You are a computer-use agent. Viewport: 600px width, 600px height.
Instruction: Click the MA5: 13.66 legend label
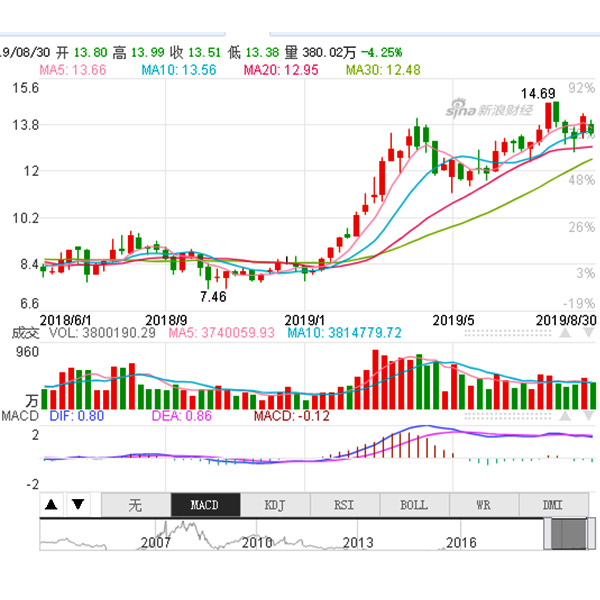tap(73, 70)
